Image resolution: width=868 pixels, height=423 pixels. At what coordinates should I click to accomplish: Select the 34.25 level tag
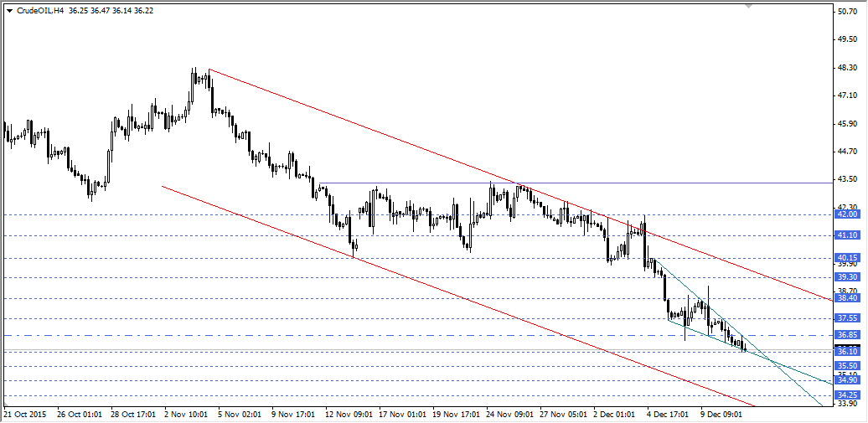click(846, 395)
